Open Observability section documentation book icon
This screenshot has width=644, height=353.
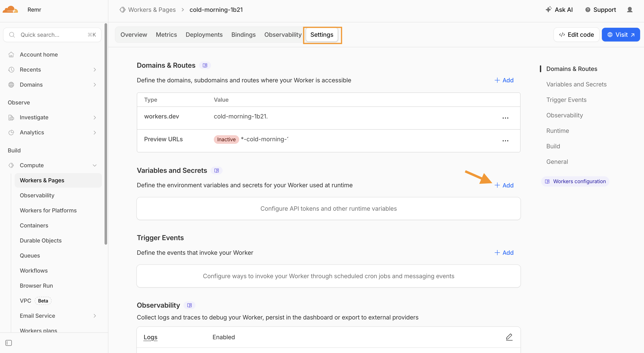pyautogui.click(x=189, y=305)
